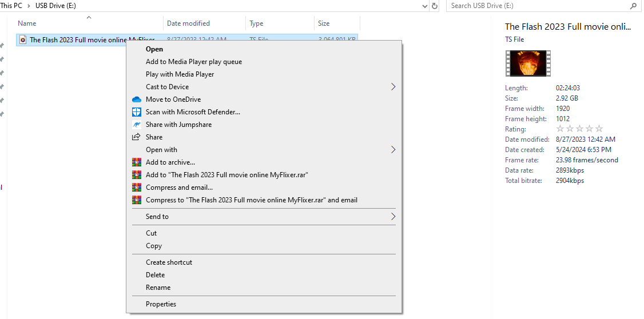Click the search magnifier icon
Image resolution: width=644 pixels, height=319 pixels.
pyautogui.click(x=633, y=6)
